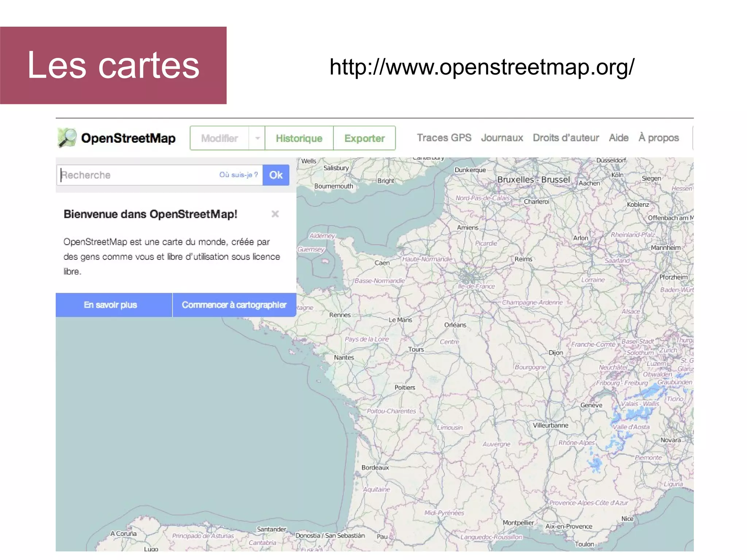747x560 pixels.
Task: Click the Pays de la Loire label
Action: (x=367, y=339)
